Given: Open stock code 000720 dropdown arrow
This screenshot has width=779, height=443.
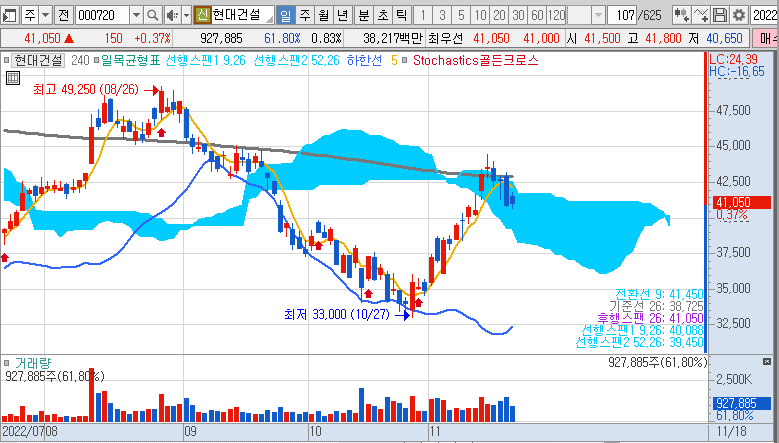Looking at the screenshot, I should click(136, 15).
